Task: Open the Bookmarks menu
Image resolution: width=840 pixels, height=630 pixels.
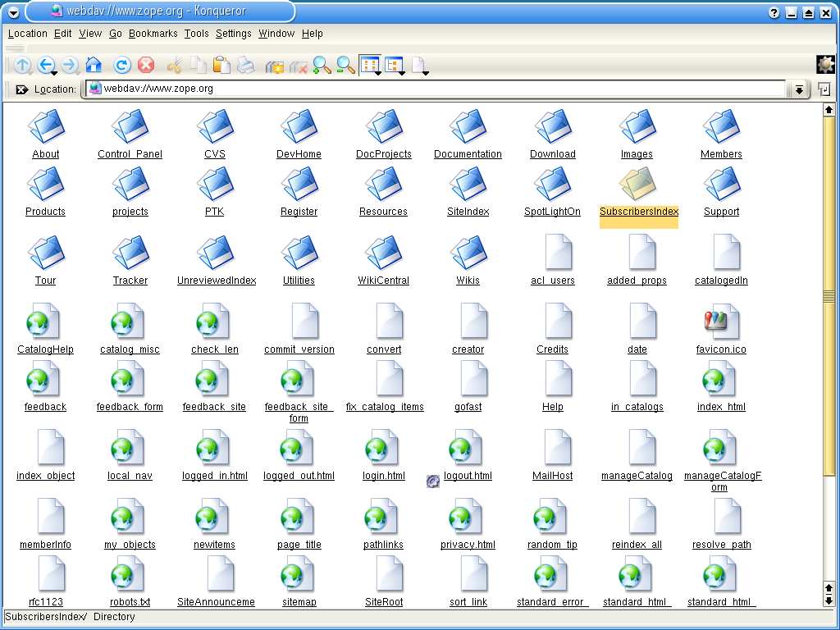Action: [153, 33]
